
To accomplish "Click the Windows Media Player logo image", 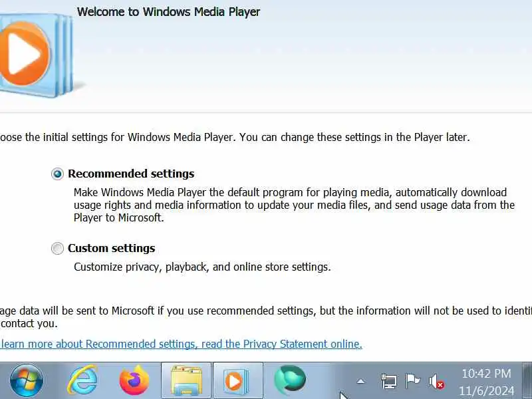I will (37, 55).
